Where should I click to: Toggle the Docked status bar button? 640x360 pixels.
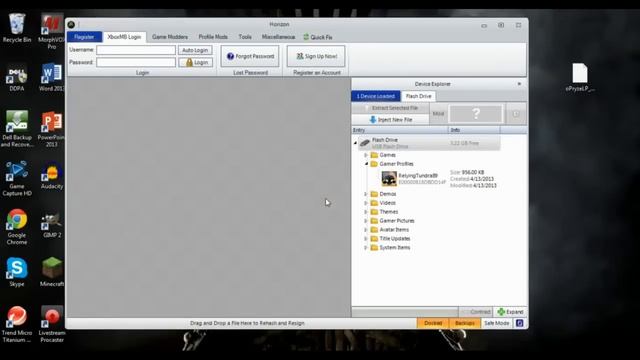point(433,323)
